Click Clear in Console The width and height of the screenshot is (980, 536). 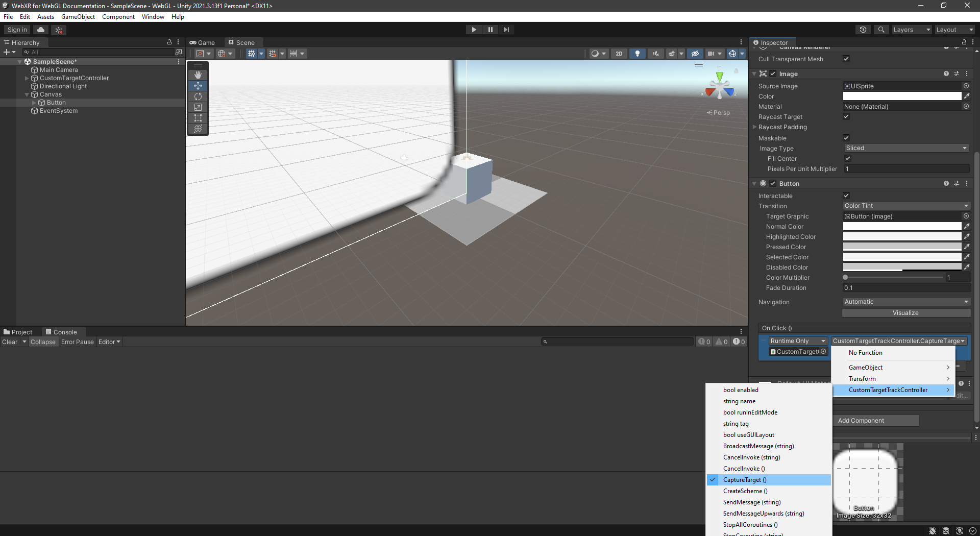pos(10,342)
